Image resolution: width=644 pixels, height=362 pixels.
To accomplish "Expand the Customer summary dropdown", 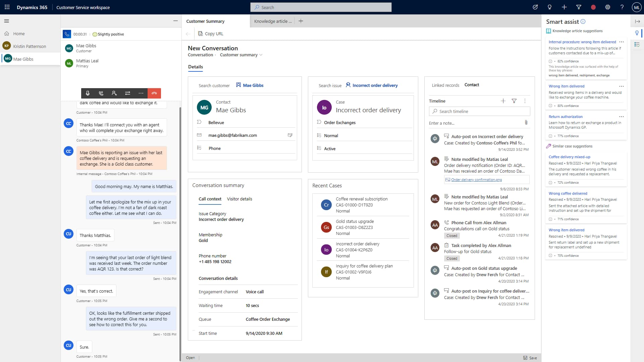I will click(261, 55).
